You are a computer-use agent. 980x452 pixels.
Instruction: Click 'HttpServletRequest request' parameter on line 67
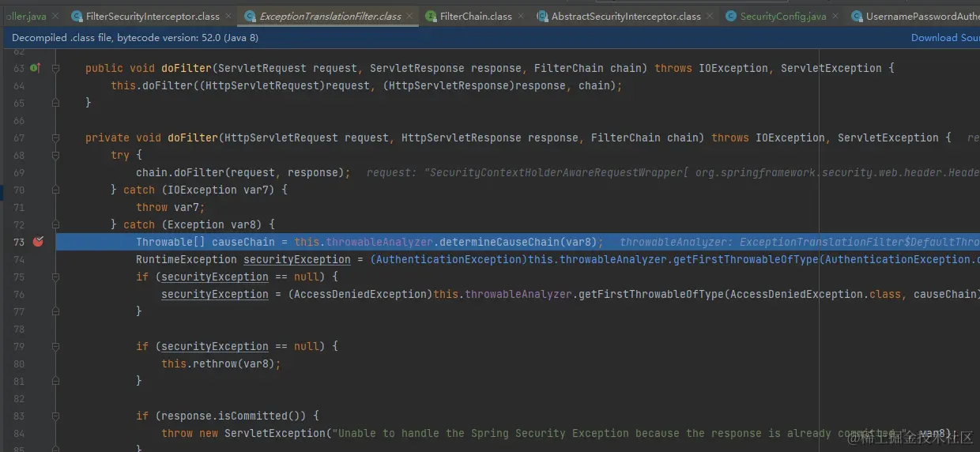coord(307,137)
